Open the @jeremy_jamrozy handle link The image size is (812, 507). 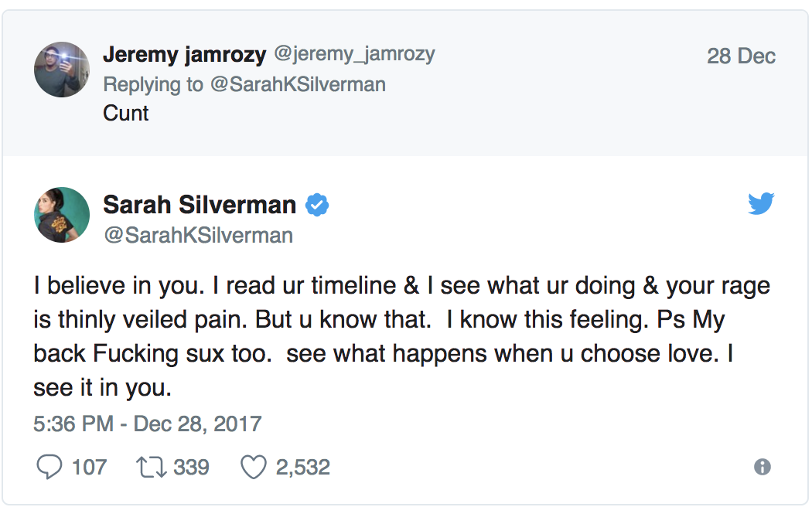pos(354,55)
